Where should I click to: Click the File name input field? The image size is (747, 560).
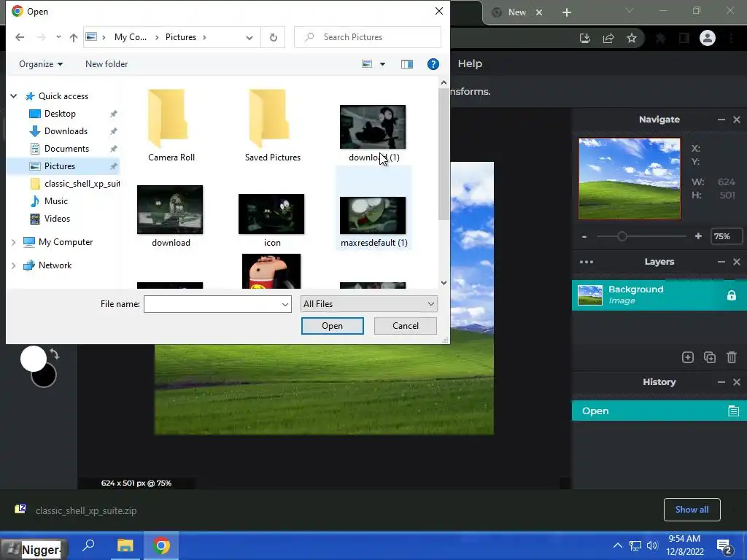[212, 304]
